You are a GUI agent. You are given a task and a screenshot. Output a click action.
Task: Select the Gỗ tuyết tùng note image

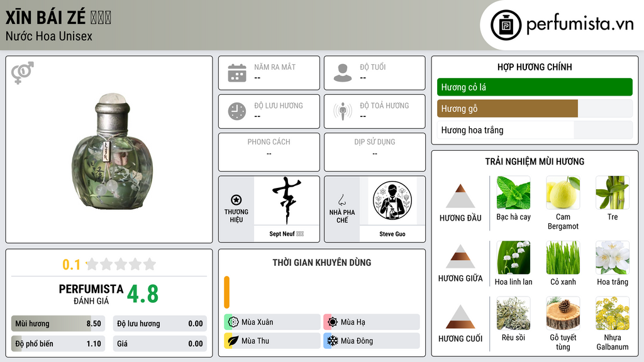pos(563,313)
